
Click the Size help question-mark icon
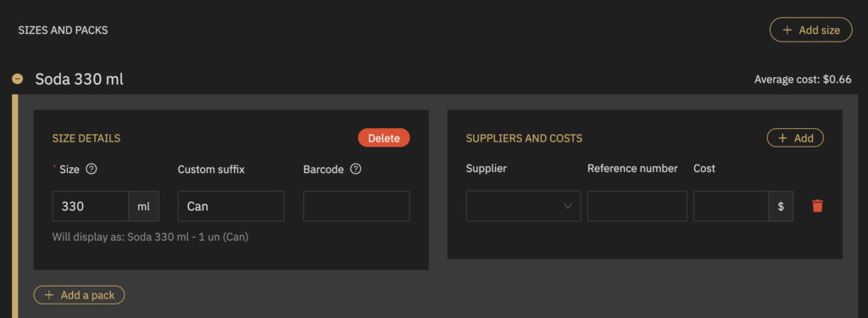(92, 169)
